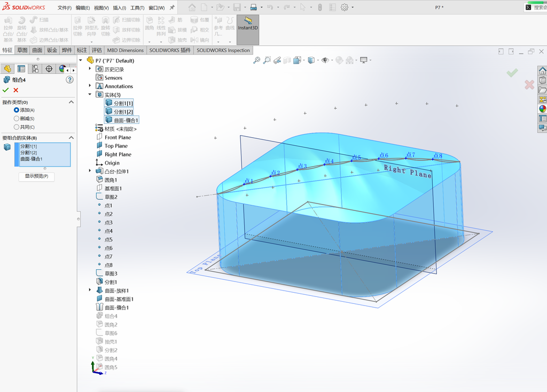The image size is (547, 392).
Task: Expand the Annotations tree node
Action: coord(90,85)
